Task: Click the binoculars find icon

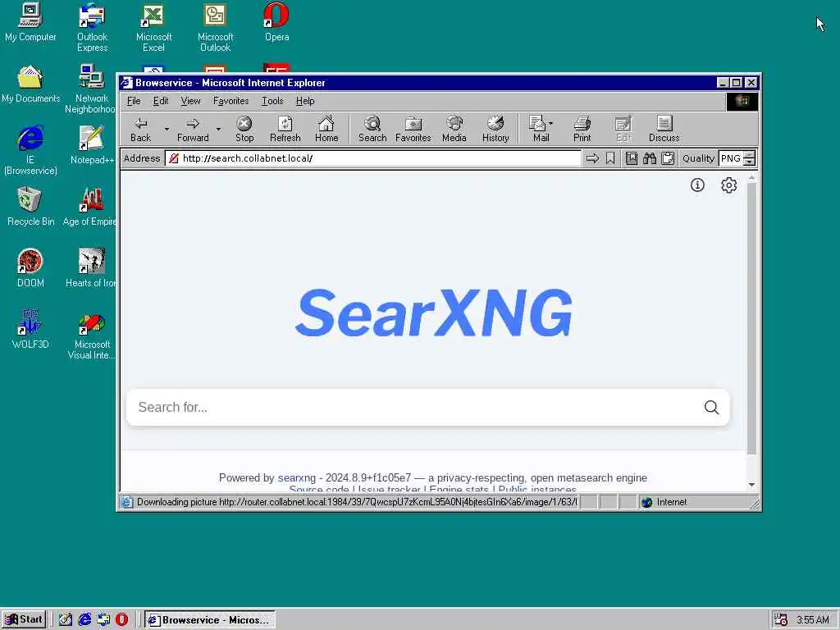Action: click(x=650, y=158)
